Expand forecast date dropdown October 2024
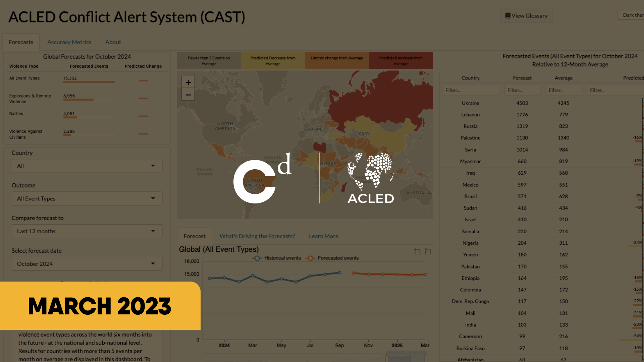The image size is (644, 362). tap(87, 264)
